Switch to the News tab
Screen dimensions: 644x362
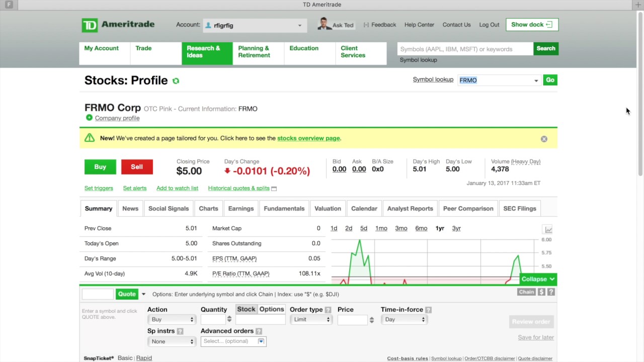pos(130,209)
